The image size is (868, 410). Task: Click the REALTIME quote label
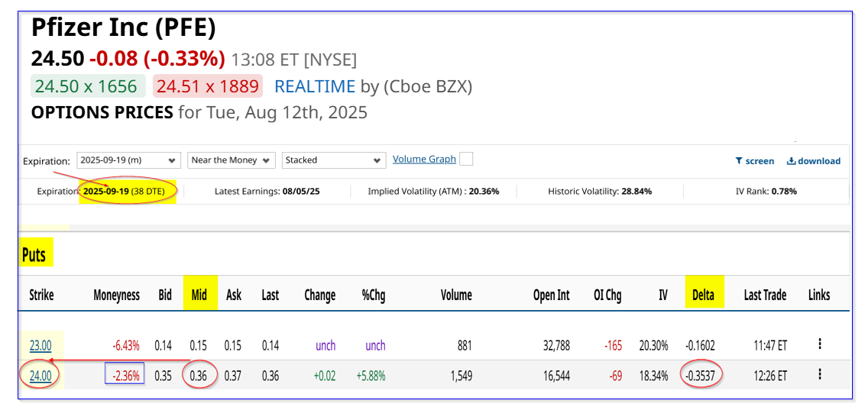point(315,86)
